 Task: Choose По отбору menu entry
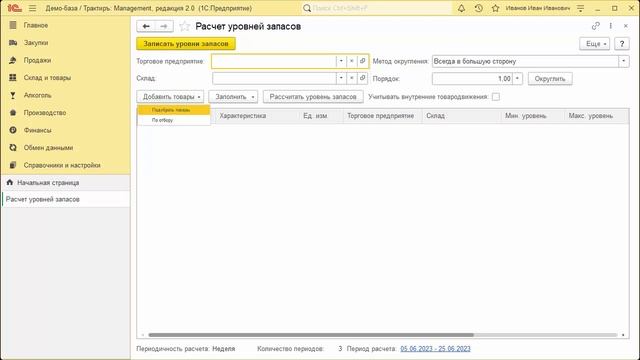pos(173,120)
